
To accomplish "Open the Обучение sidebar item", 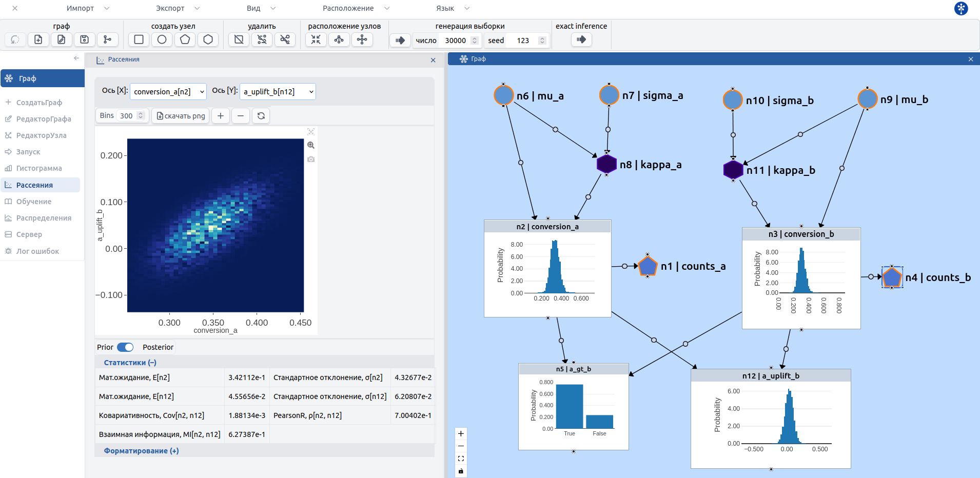I will pos(34,202).
